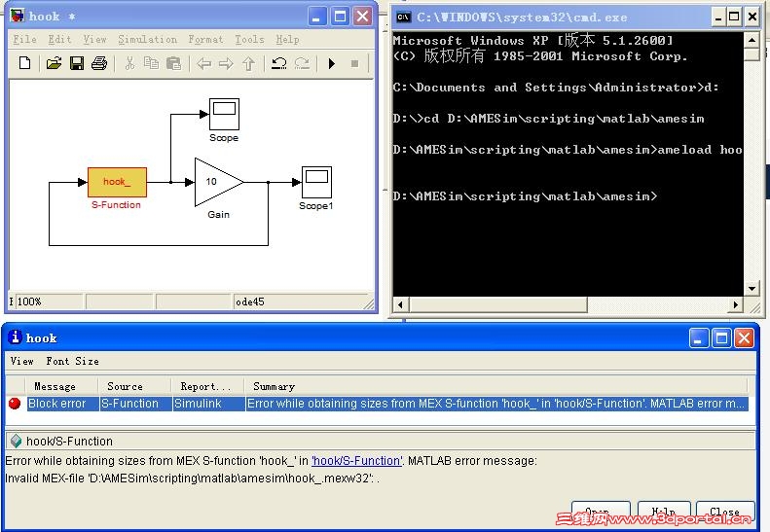Cut selection with the scissors icon
This screenshot has height=532, width=770.
point(129,63)
